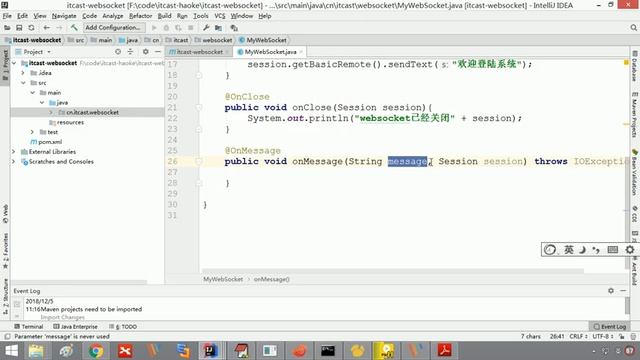Open the VCS menu
The width and height of the screenshot is (640, 360).
click(x=220, y=16)
